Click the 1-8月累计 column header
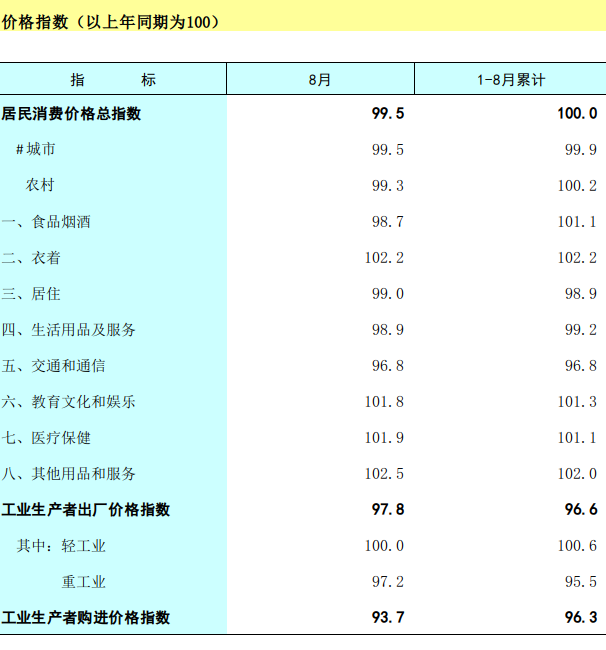 pyautogui.click(x=510, y=79)
